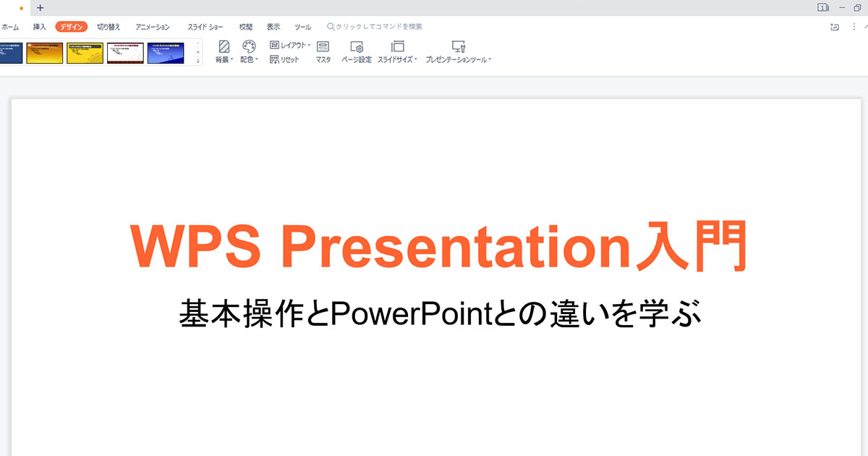Click the スライドサイズ slide size icon
The width and height of the screenshot is (868, 456).
pyautogui.click(x=397, y=51)
